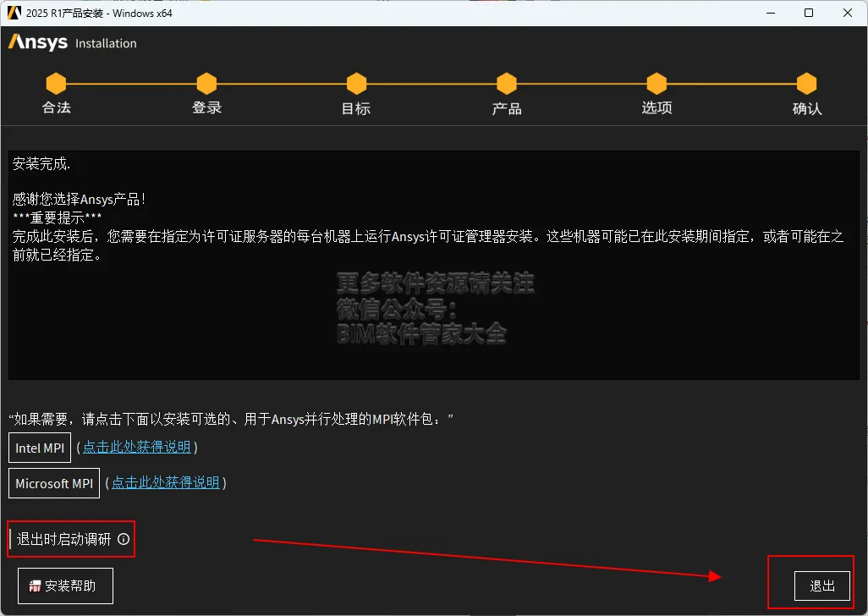Click the Ansys logo in title bar

click(x=14, y=13)
